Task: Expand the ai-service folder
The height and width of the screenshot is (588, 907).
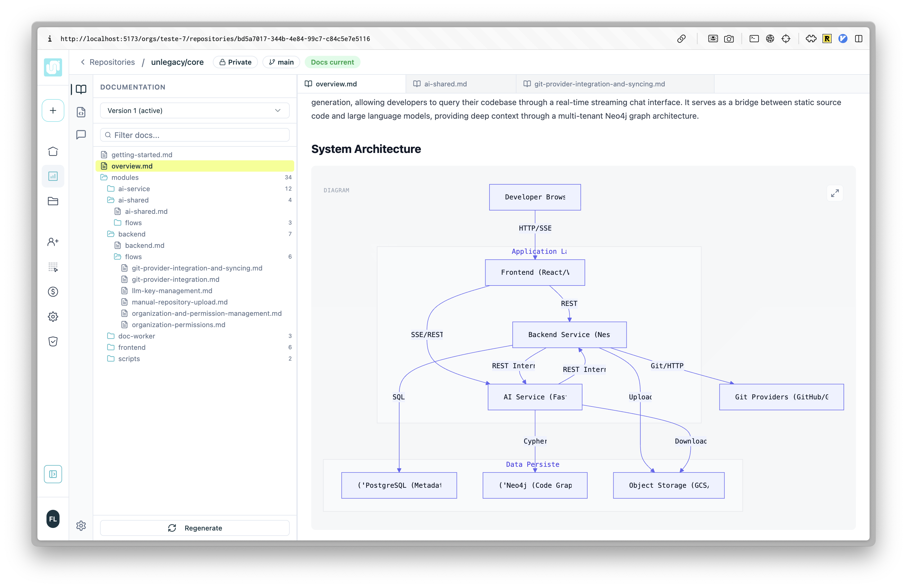Action: coord(134,189)
